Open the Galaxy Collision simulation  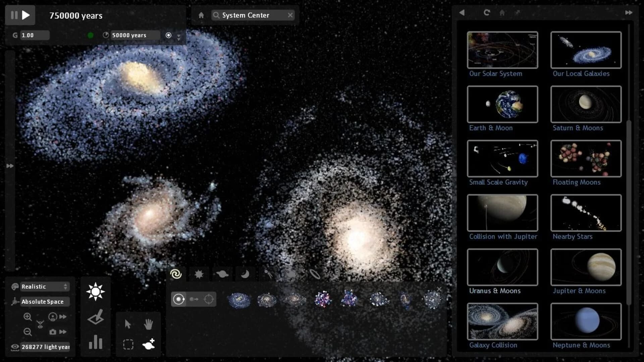coord(502,321)
